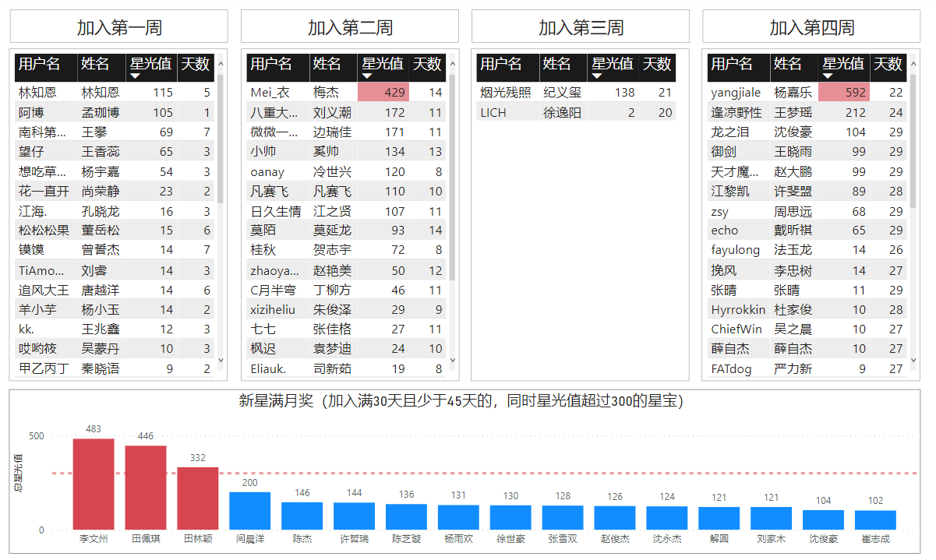936x560 pixels.
Task: Select the 加入第四周 title box
Action: coord(811,26)
